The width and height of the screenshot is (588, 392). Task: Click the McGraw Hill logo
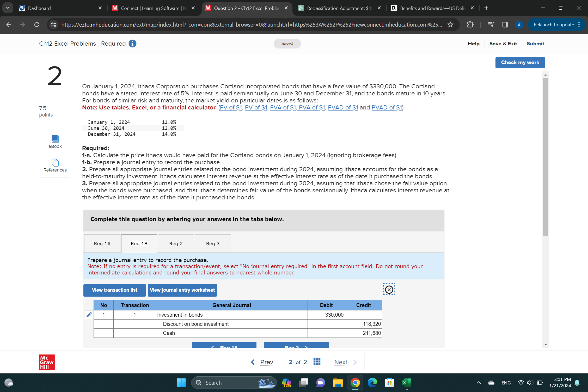(46, 362)
